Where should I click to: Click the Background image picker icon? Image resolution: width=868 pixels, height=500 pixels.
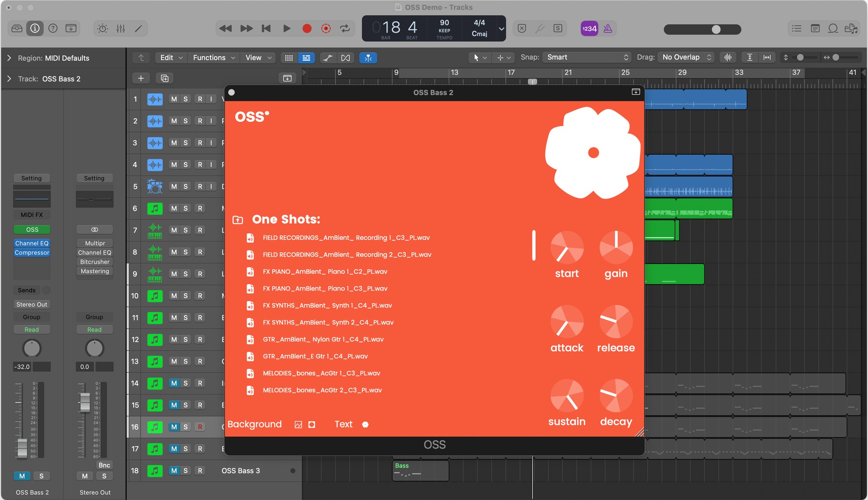coord(298,425)
